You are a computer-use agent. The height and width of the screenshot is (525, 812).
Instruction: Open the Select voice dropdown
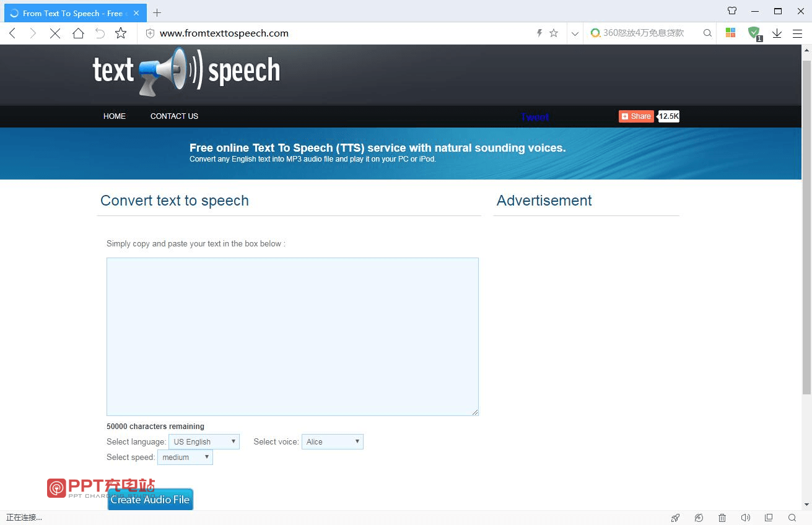[332, 441]
